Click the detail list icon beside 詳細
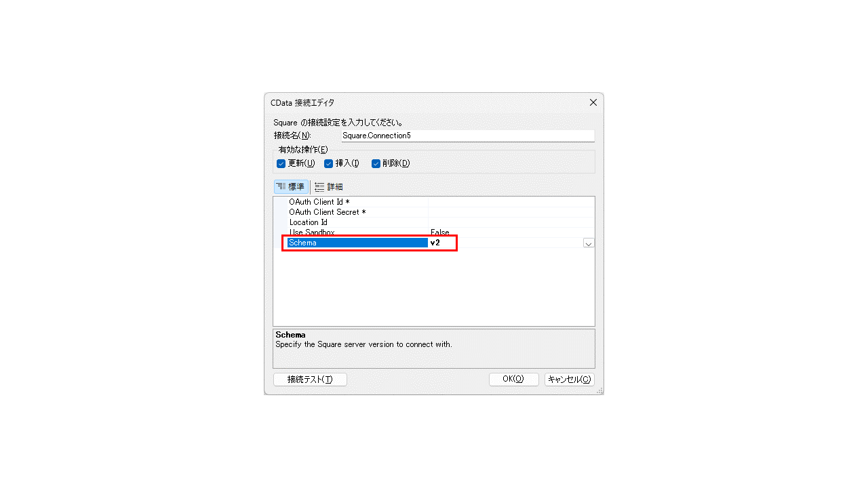The width and height of the screenshot is (868, 488). click(x=319, y=187)
